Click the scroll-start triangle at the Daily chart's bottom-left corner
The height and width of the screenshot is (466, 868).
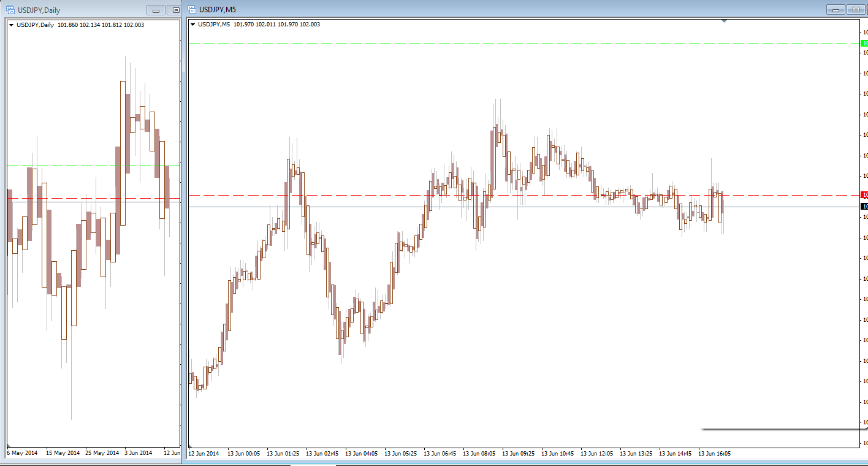click(9, 445)
